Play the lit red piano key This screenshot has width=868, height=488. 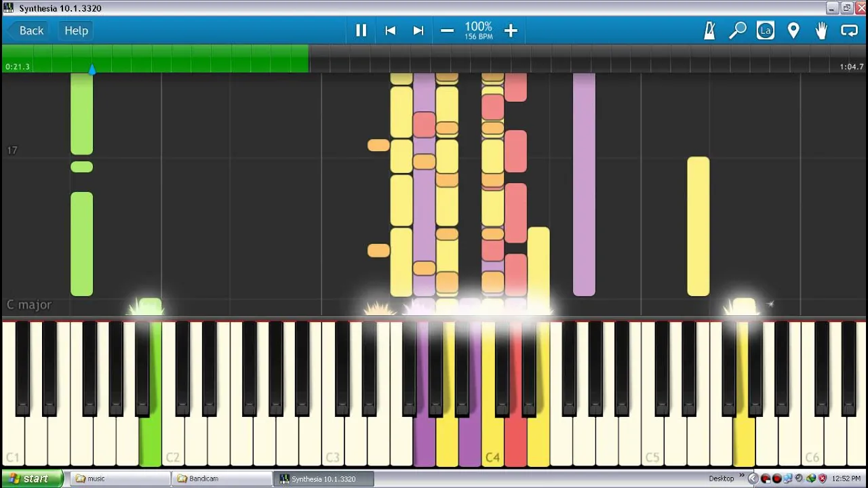pos(515,441)
